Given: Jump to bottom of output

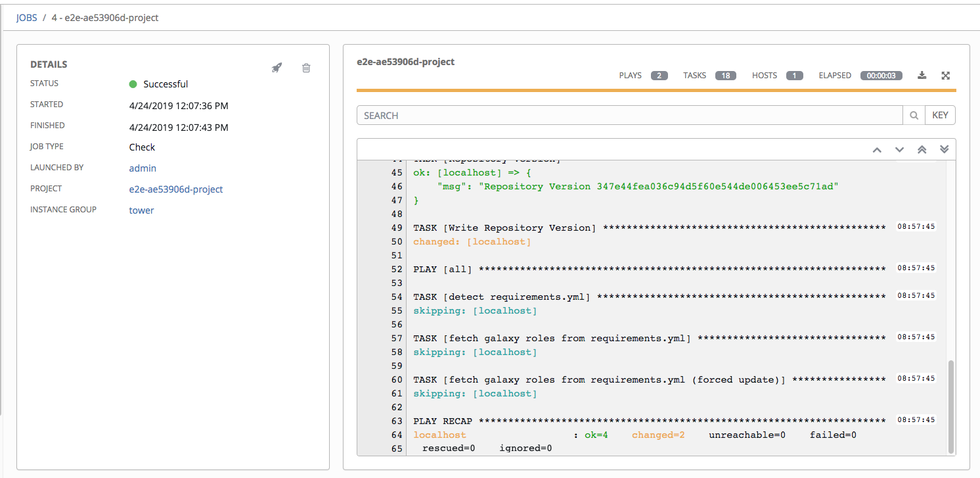Looking at the screenshot, I should [945, 150].
